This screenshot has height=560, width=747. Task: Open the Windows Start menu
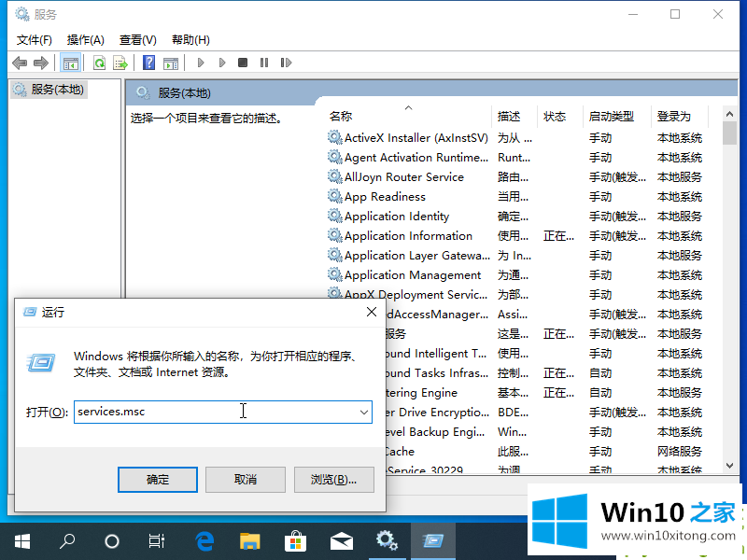tap(21, 541)
